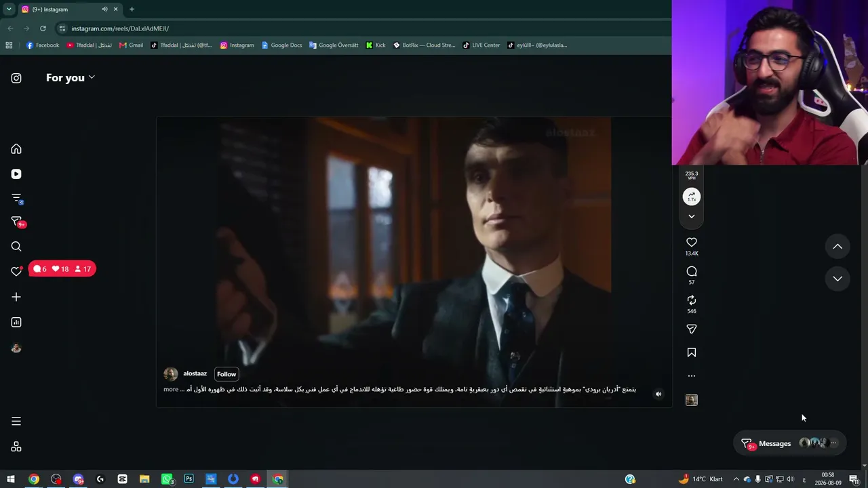868x488 pixels.
Task: Open the Windows Start menu
Action: pos(11,479)
